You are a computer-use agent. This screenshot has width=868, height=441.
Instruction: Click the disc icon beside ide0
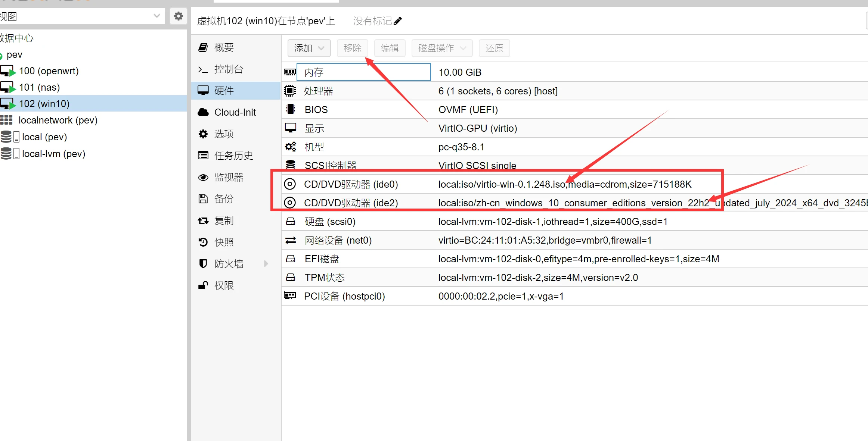pyautogui.click(x=290, y=184)
